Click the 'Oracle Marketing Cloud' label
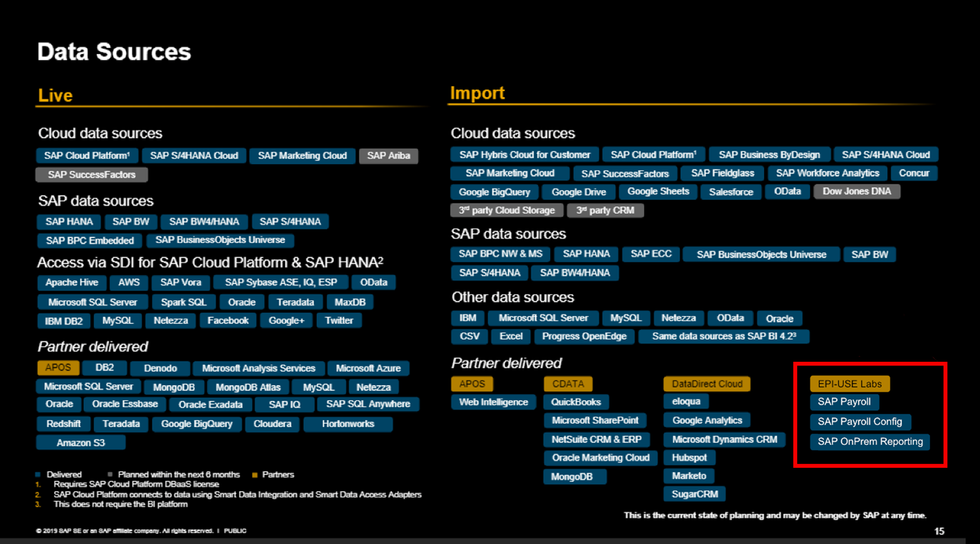The height and width of the screenshot is (544, 980). (x=601, y=458)
